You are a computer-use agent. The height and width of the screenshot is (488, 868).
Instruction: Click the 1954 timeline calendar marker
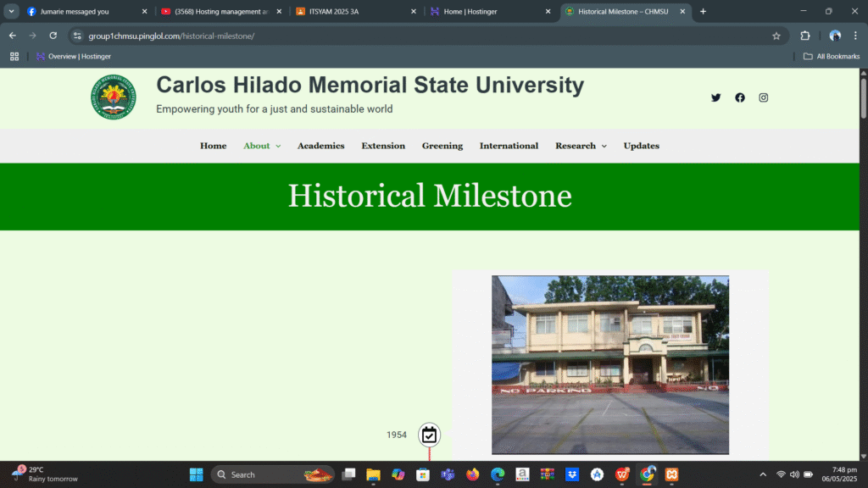coord(429,435)
